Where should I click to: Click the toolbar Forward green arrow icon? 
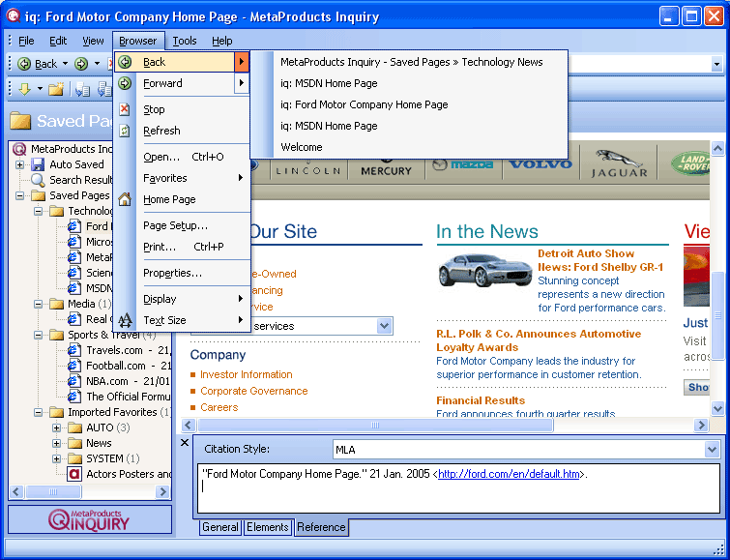[x=81, y=64]
